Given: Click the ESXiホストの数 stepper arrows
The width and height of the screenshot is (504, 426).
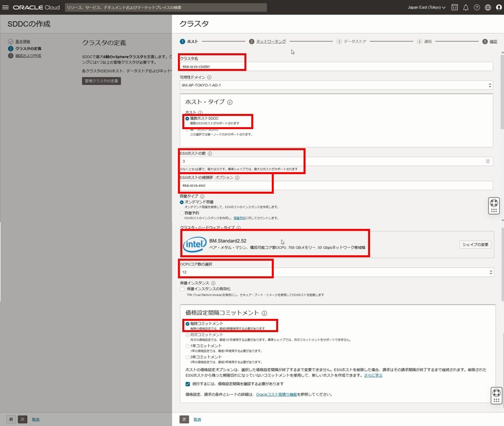Looking at the screenshot, I should [487, 161].
